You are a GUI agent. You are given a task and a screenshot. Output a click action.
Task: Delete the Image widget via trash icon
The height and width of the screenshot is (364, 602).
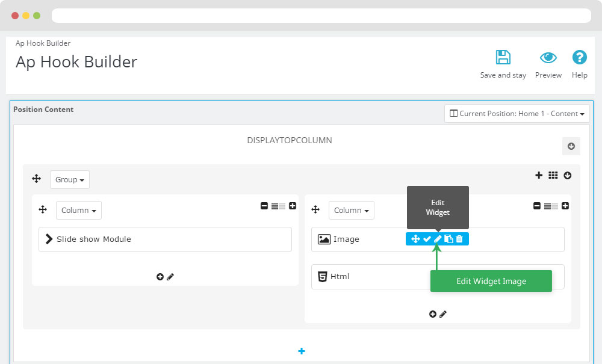pos(459,239)
